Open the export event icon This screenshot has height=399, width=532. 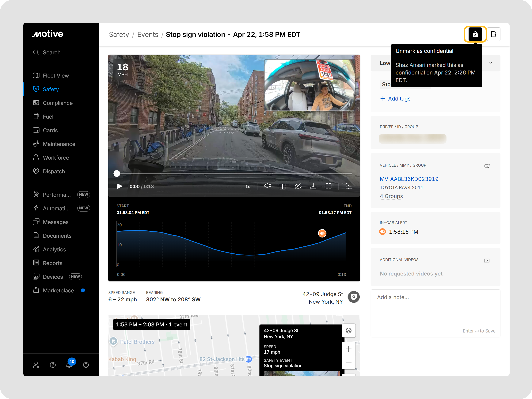(494, 34)
